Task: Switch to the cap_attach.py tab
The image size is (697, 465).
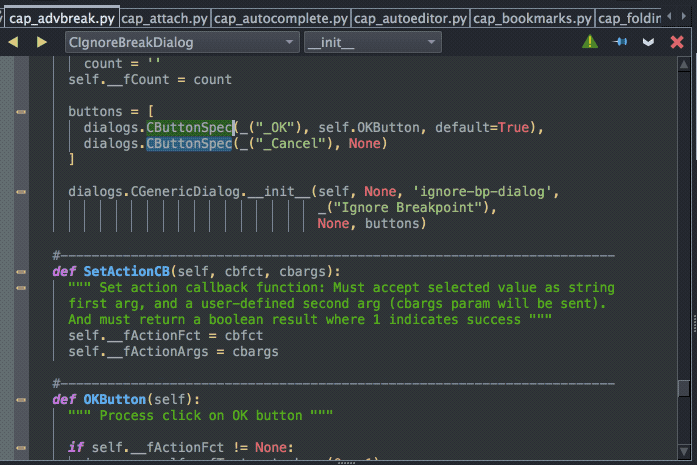Action: (x=164, y=18)
